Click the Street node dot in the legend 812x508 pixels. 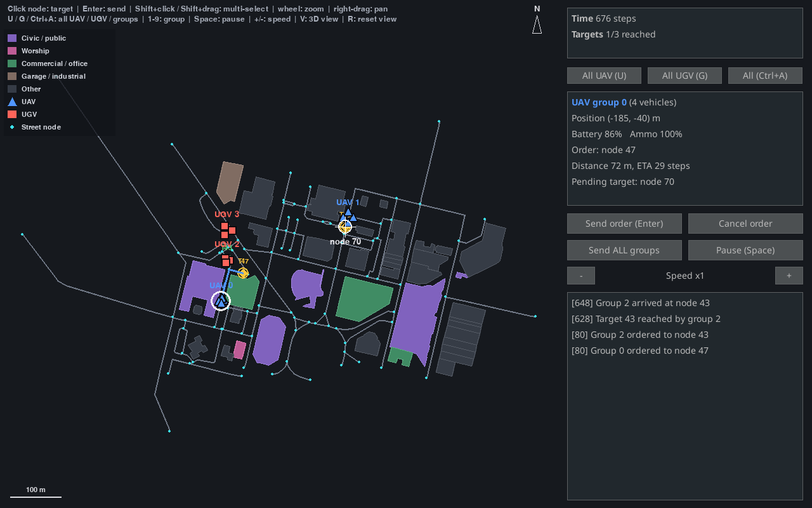click(x=12, y=127)
